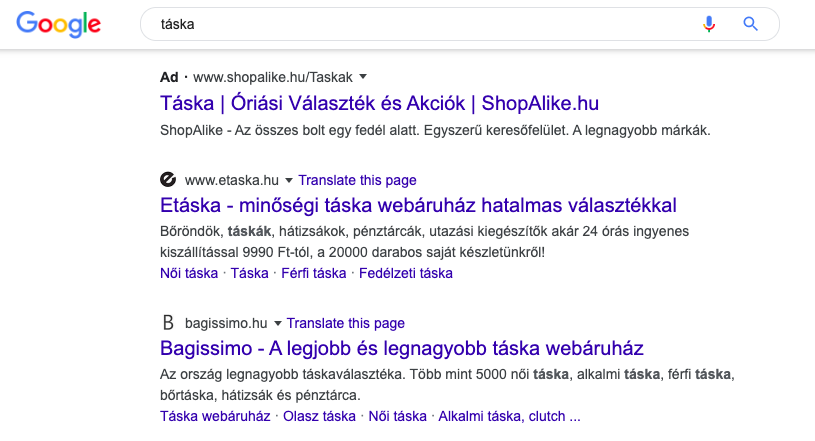Viewport: 815px width, 441px height.
Task: Open the Etáska webáruház result title
Action: coord(418,206)
